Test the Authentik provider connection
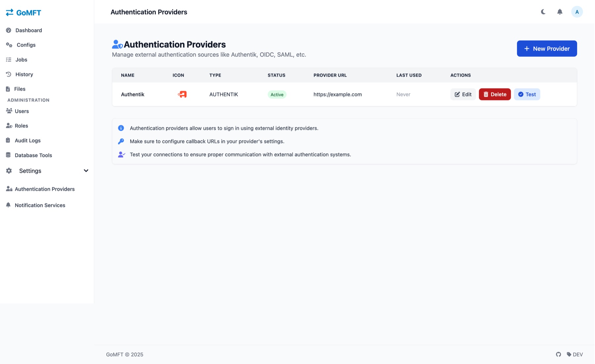 (527, 94)
